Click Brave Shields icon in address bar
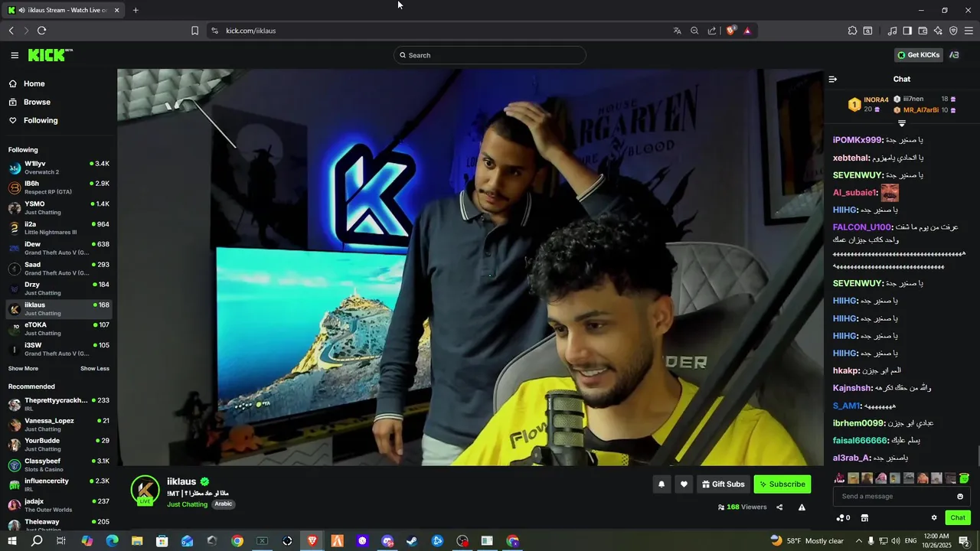The height and width of the screenshot is (551, 980). [731, 31]
